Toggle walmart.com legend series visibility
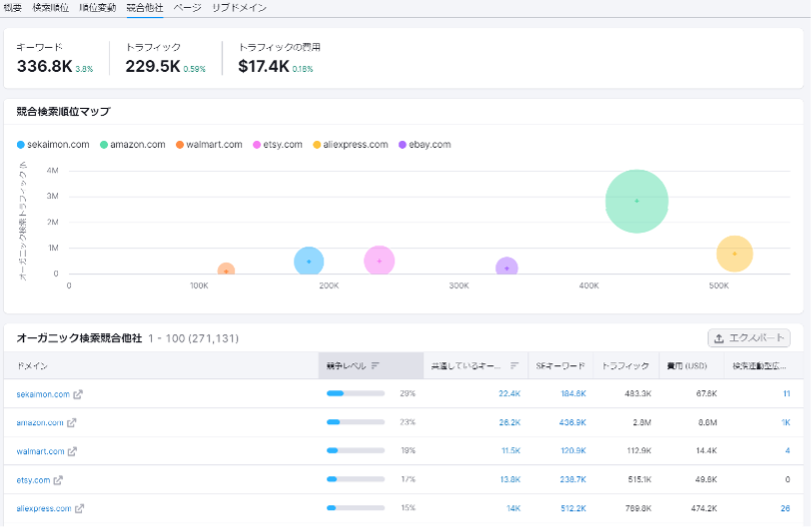 pyautogui.click(x=209, y=145)
